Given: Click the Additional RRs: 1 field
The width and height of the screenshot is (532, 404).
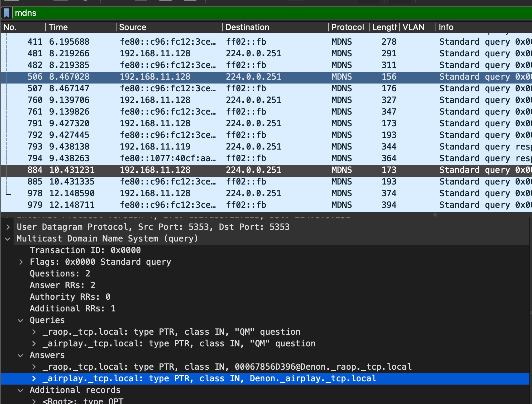Looking at the screenshot, I should point(72,309).
